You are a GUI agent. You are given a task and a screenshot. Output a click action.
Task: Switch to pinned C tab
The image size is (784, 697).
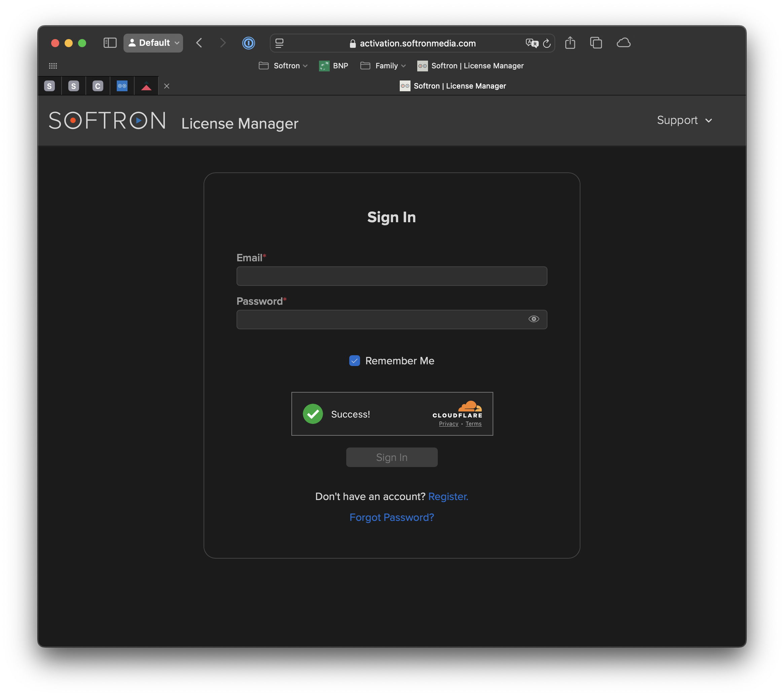[x=98, y=86]
